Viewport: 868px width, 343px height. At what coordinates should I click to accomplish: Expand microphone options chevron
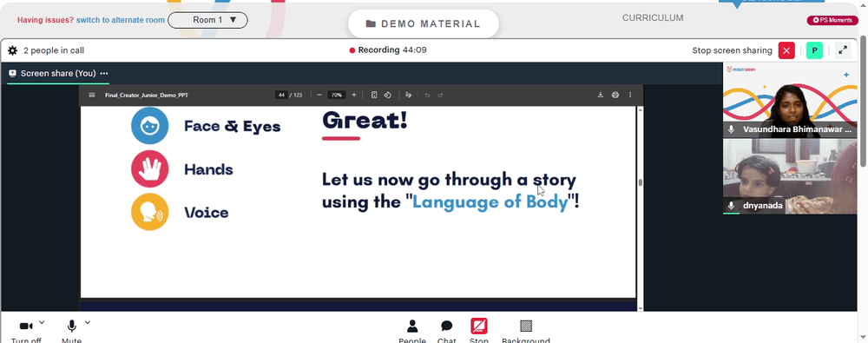coord(88,322)
